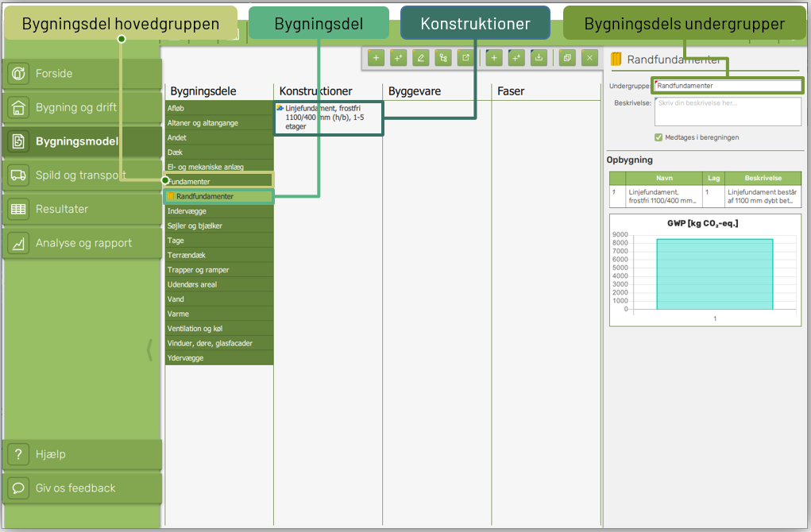Select the Linjefundament construction entry
Viewport: 811px width, 532px height.
pyautogui.click(x=328, y=118)
